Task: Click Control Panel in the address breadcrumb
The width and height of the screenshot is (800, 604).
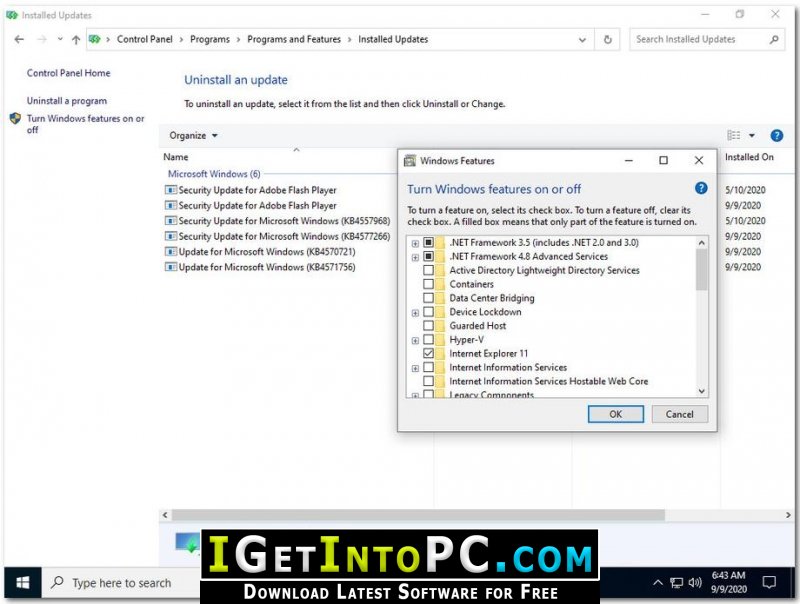Action: coord(144,39)
